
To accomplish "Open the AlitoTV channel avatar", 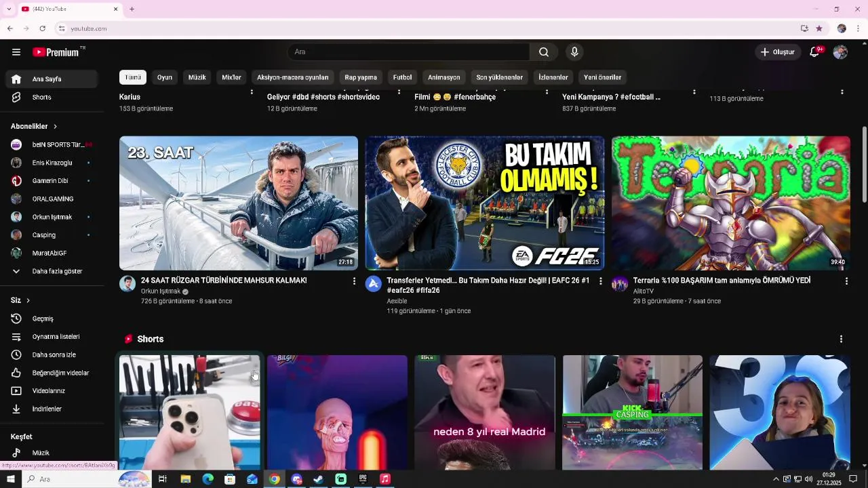I will click(620, 283).
